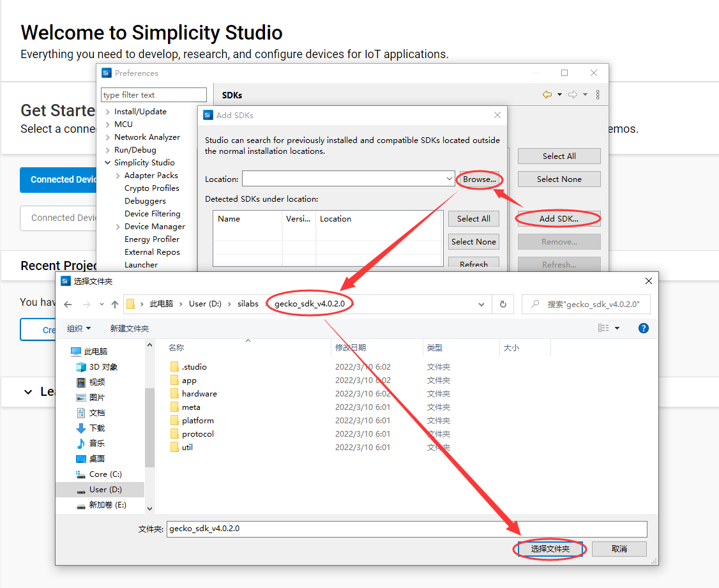Open the address bar history dropdown
This screenshot has height=588, width=719.
click(481, 305)
